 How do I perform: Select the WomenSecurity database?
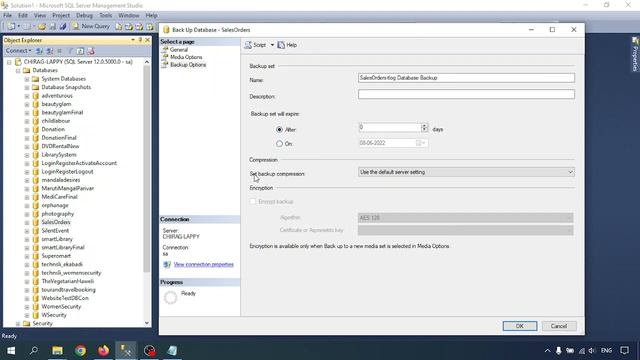(x=61, y=307)
